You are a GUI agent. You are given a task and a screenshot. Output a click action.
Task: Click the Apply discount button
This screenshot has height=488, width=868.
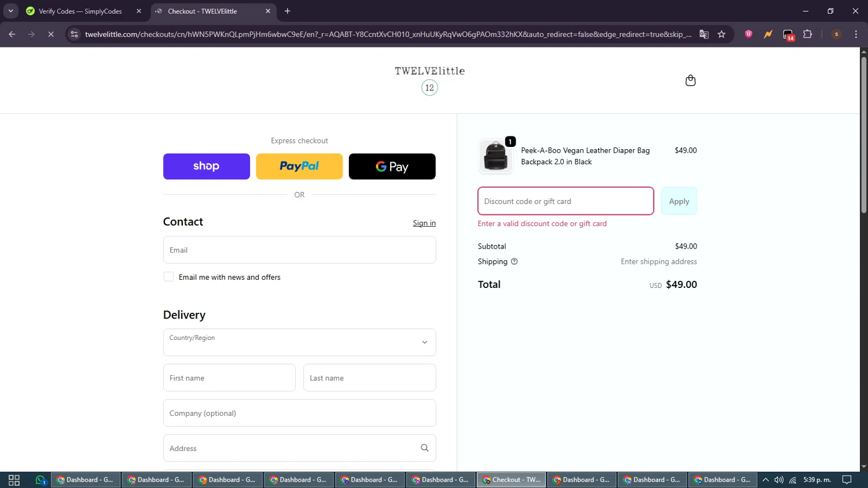679,201
